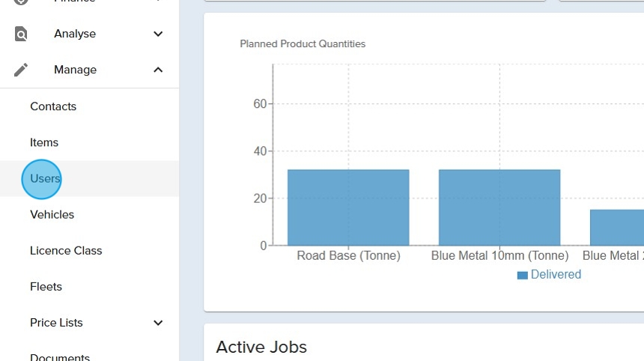Click the blue Delivered legend swatch
644x361 pixels.
pyautogui.click(x=523, y=275)
